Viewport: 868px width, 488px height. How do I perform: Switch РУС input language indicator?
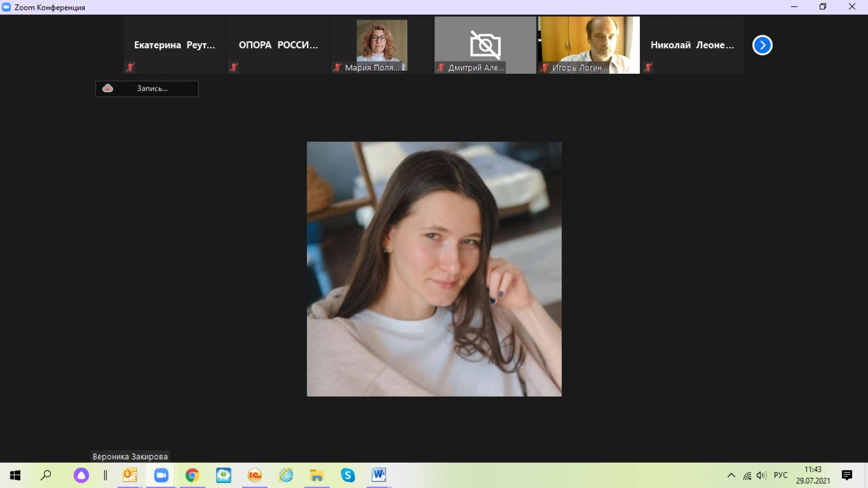(x=781, y=475)
